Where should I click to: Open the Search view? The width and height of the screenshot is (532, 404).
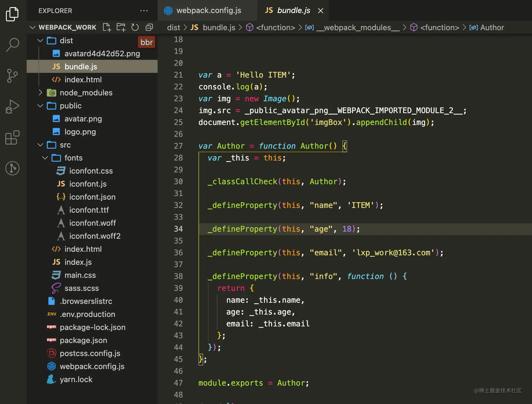(x=12, y=45)
